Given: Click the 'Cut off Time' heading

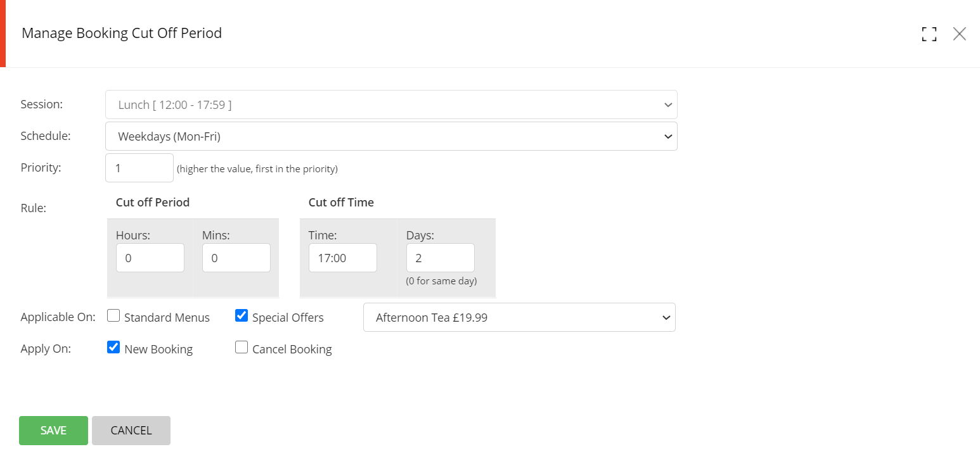Looking at the screenshot, I should [x=341, y=203].
